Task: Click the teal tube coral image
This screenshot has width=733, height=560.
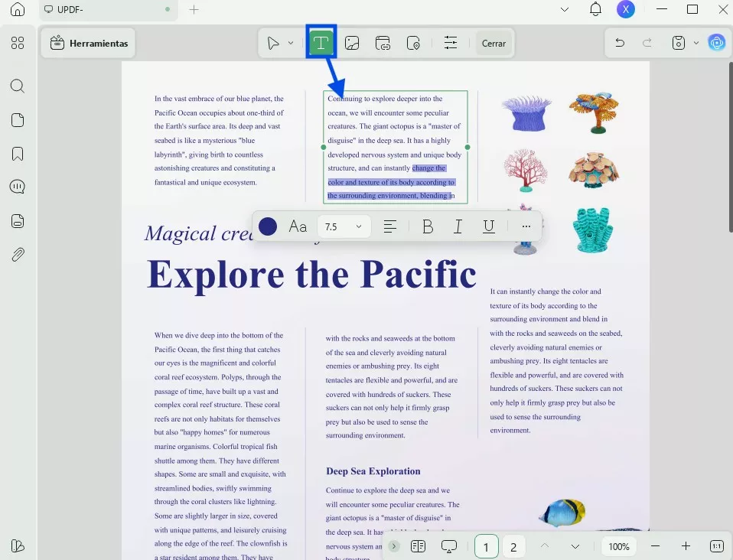Action: pyautogui.click(x=593, y=230)
